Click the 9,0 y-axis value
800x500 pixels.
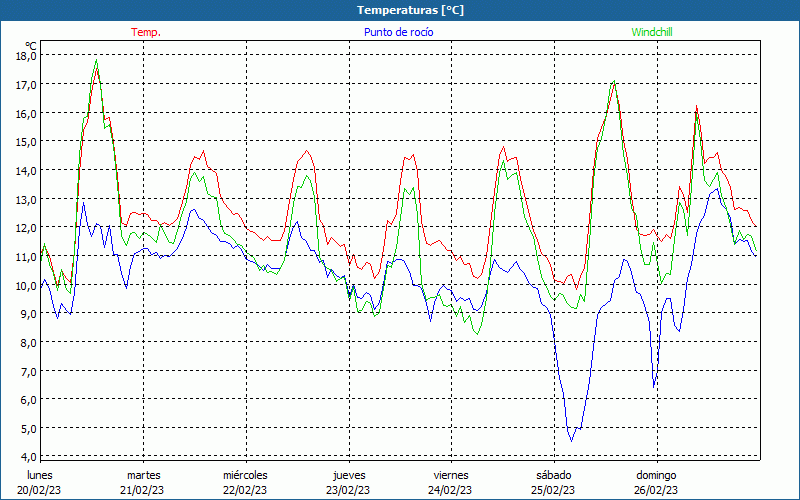[28, 314]
